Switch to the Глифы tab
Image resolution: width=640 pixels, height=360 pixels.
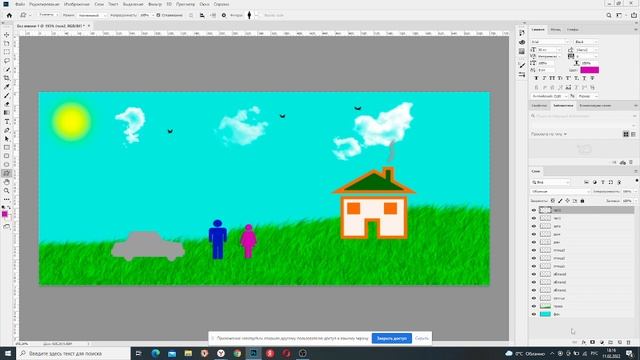573,29
